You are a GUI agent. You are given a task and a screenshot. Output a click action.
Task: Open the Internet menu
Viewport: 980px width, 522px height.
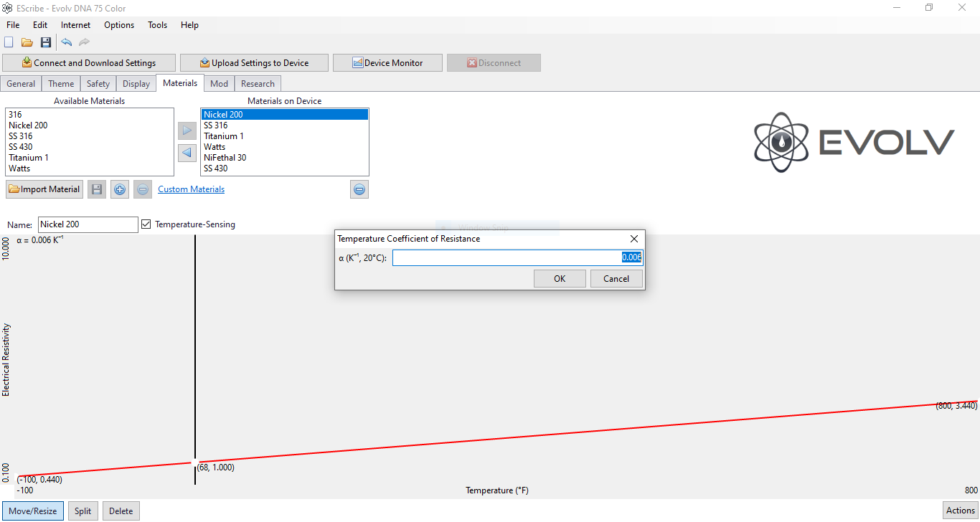point(75,25)
